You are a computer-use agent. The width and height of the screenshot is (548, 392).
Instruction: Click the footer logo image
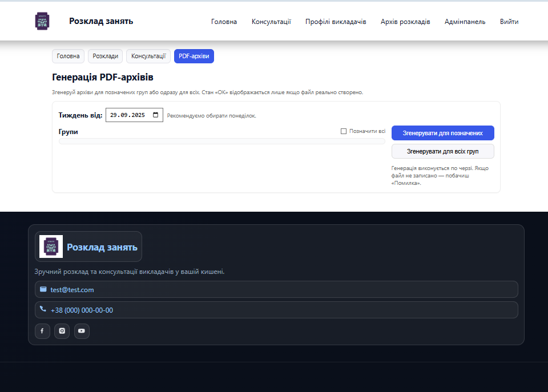click(x=51, y=246)
